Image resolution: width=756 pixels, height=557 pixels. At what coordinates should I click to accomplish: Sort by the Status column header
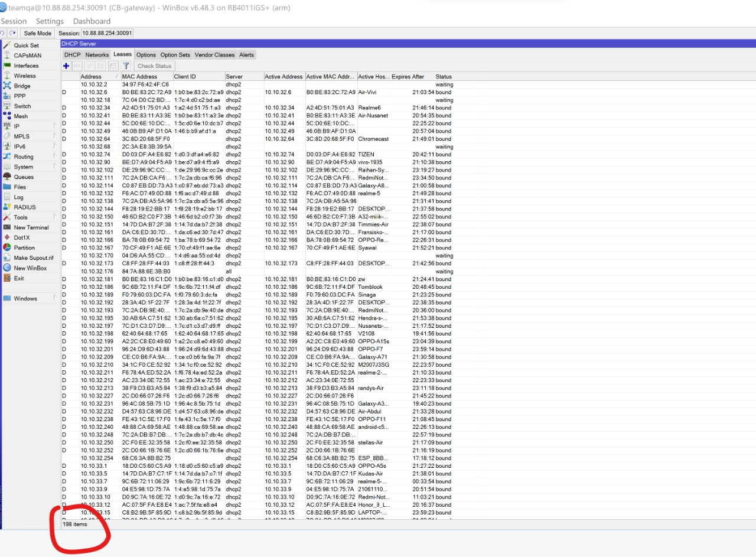(444, 77)
